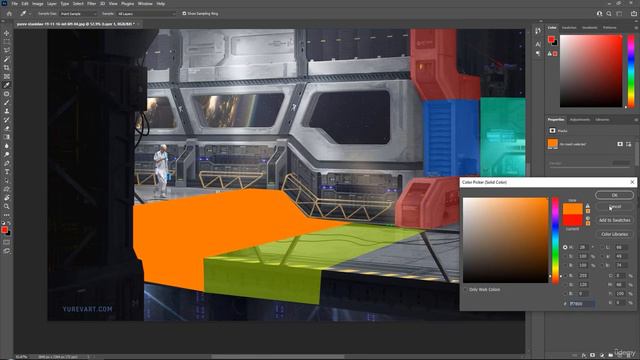The width and height of the screenshot is (640, 360).
Task: Select the pixel mask icon in Properties
Action: (x=620, y=144)
